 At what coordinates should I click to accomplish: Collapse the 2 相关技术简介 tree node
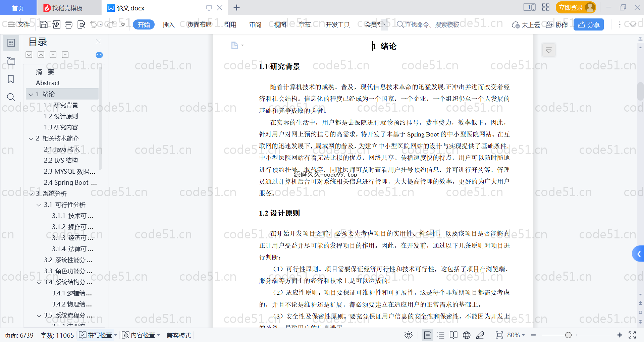click(x=31, y=138)
